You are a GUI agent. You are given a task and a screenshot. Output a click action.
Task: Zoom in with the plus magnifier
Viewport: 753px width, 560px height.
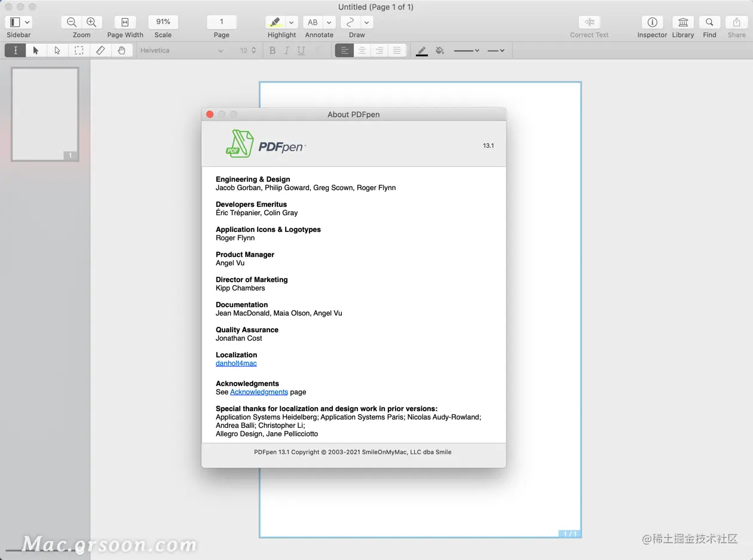pos(92,22)
